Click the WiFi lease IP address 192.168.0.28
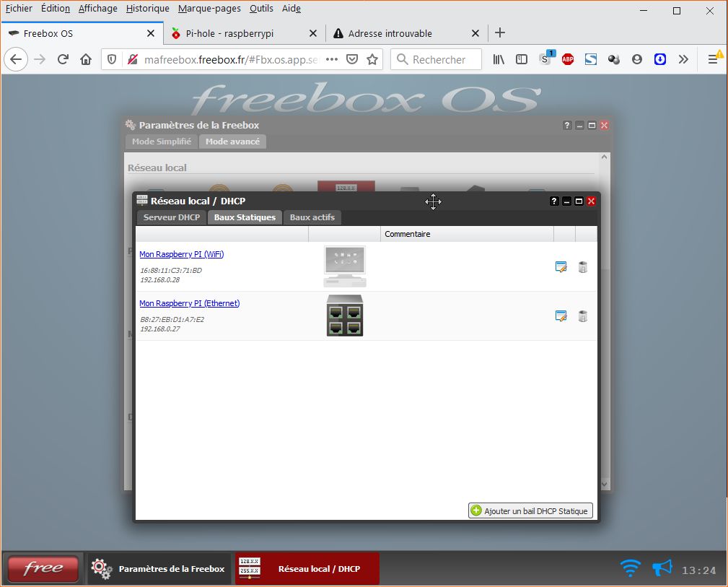This screenshot has height=587, width=728. pyautogui.click(x=159, y=280)
